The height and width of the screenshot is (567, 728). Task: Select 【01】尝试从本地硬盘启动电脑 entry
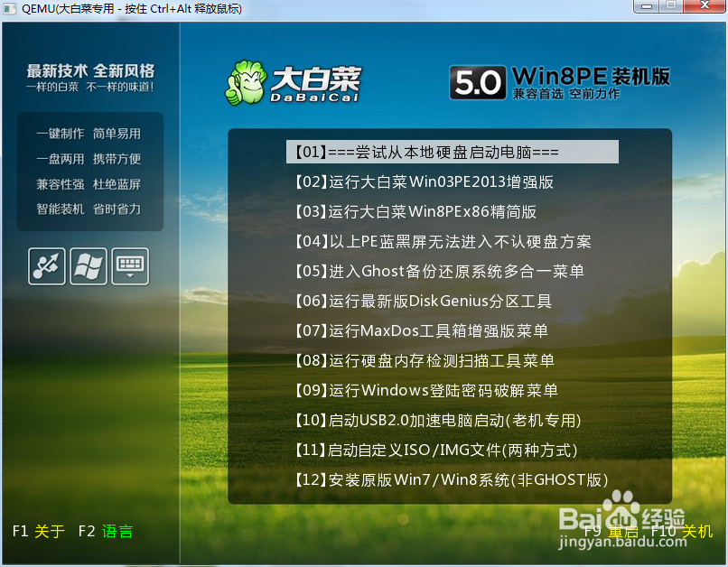pos(453,152)
